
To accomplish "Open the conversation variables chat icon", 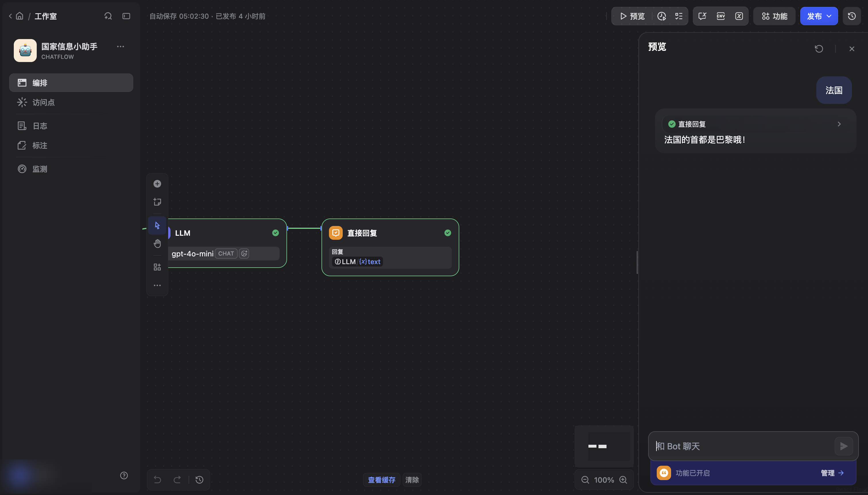I will click(x=702, y=16).
